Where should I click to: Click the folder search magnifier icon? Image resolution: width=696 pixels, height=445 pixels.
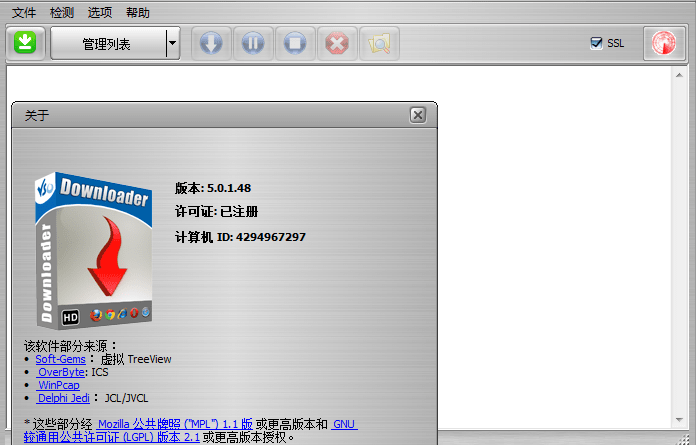[x=379, y=43]
